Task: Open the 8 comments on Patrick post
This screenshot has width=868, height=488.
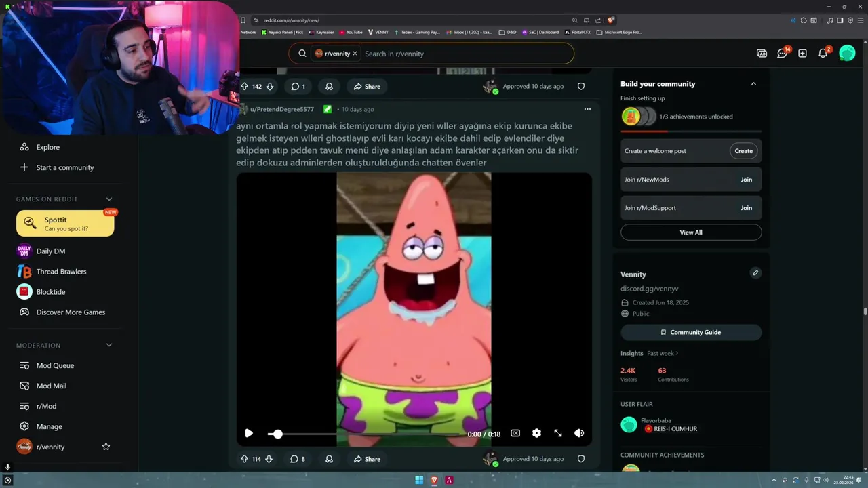Action: (298, 459)
